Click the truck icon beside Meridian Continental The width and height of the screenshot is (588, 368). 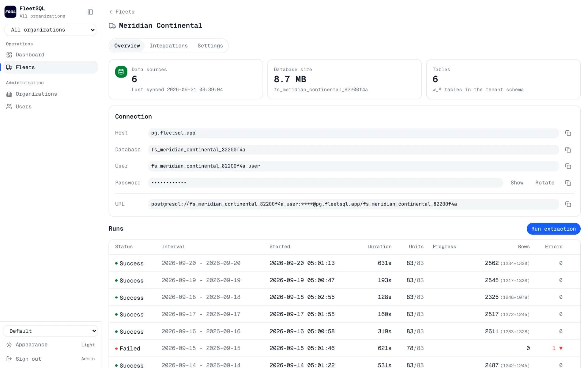(x=112, y=26)
